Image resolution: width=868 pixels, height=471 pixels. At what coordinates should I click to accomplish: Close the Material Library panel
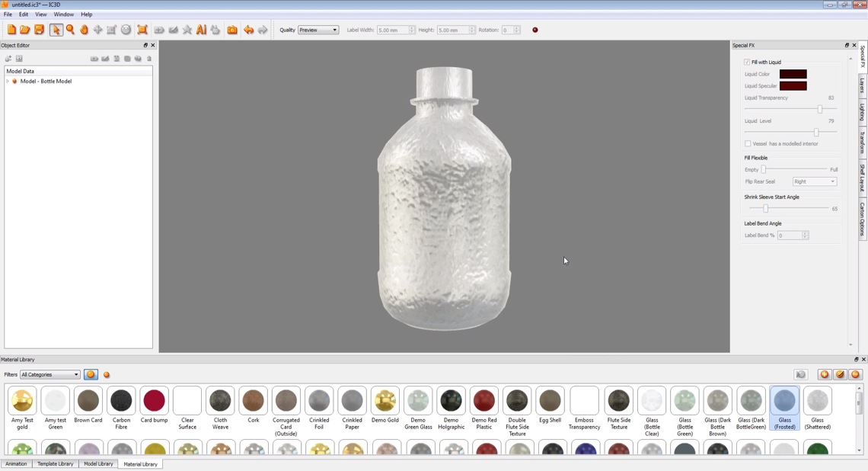pos(863,360)
